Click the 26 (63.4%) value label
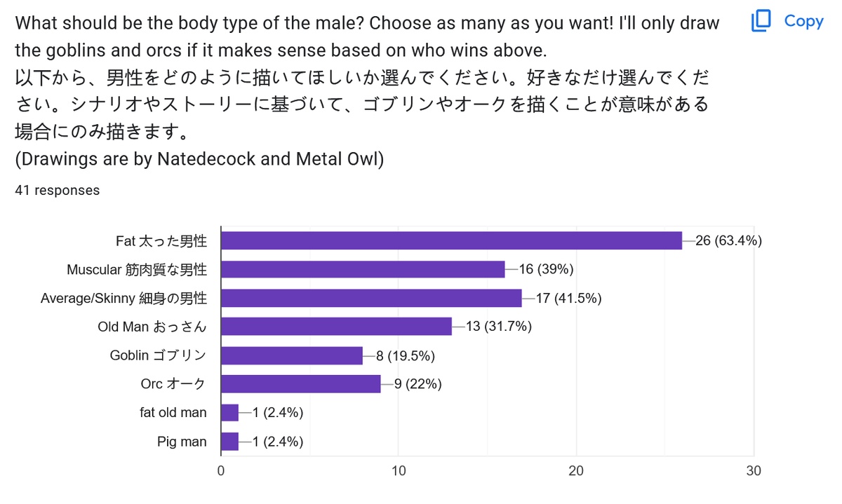Image resolution: width=842 pixels, height=504 pixels. click(x=728, y=240)
